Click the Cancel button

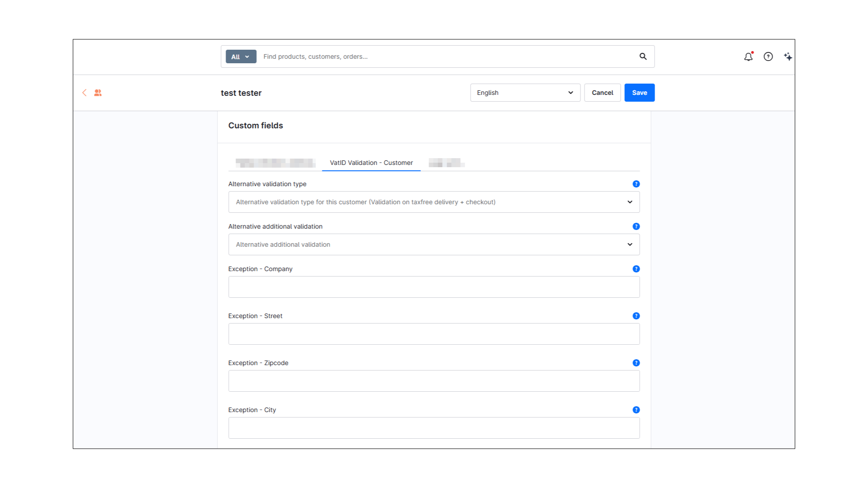click(x=602, y=93)
